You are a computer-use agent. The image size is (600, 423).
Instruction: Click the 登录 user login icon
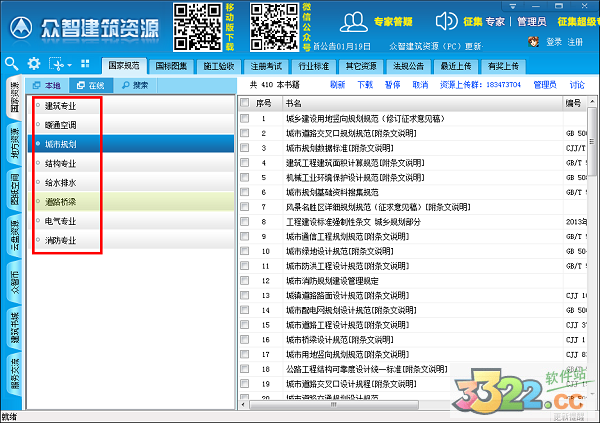coord(534,42)
